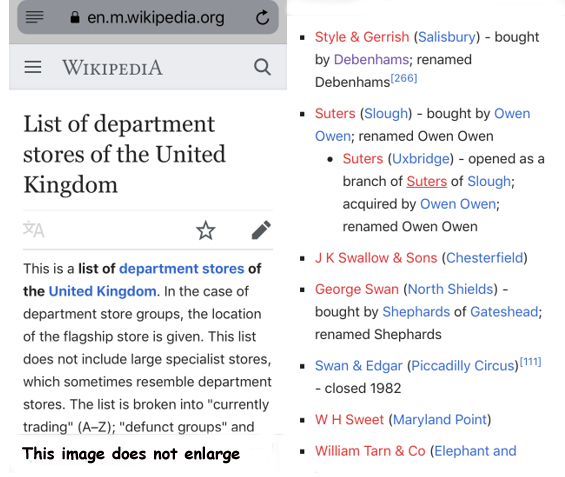
Task: Open Owen Owen link after 'acquired by'
Action: click(458, 204)
